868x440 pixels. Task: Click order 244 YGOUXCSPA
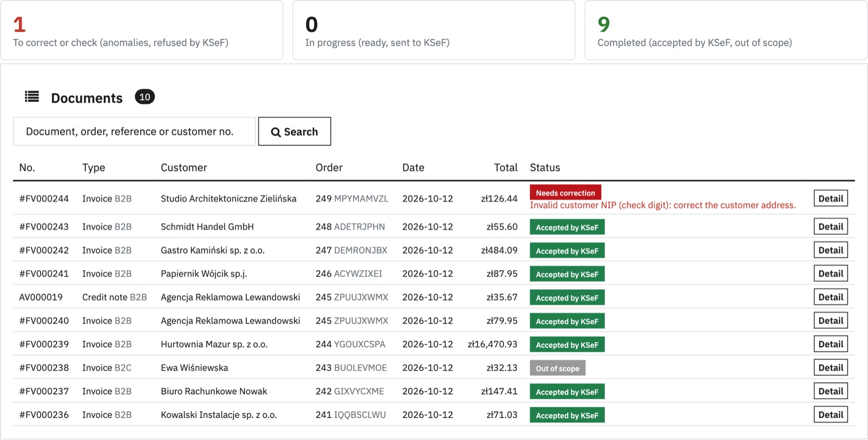(350, 344)
